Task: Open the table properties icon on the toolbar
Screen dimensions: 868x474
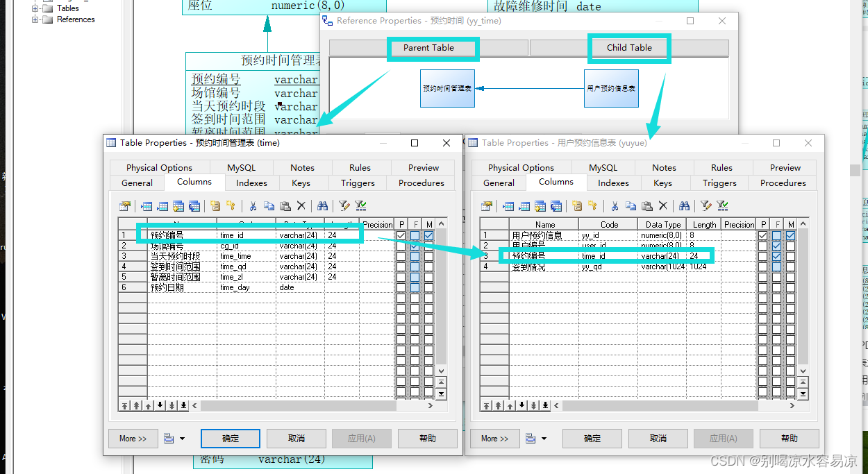Action: tap(125, 205)
